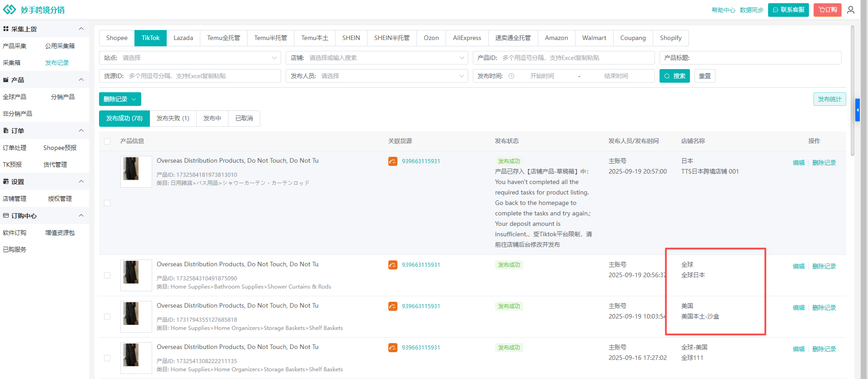Image resolution: width=868 pixels, height=379 pixels.
Task: Check the box for the 全球日本 product row
Action: point(107,275)
